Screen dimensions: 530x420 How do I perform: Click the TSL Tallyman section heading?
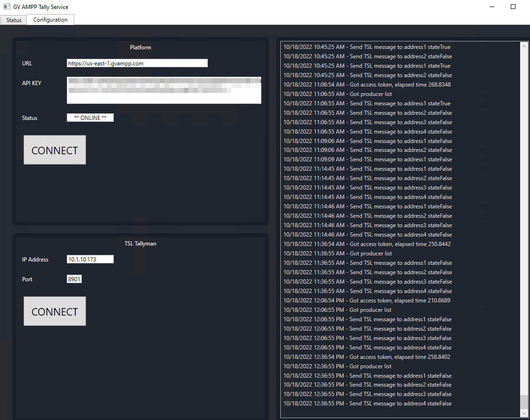point(140,244)
